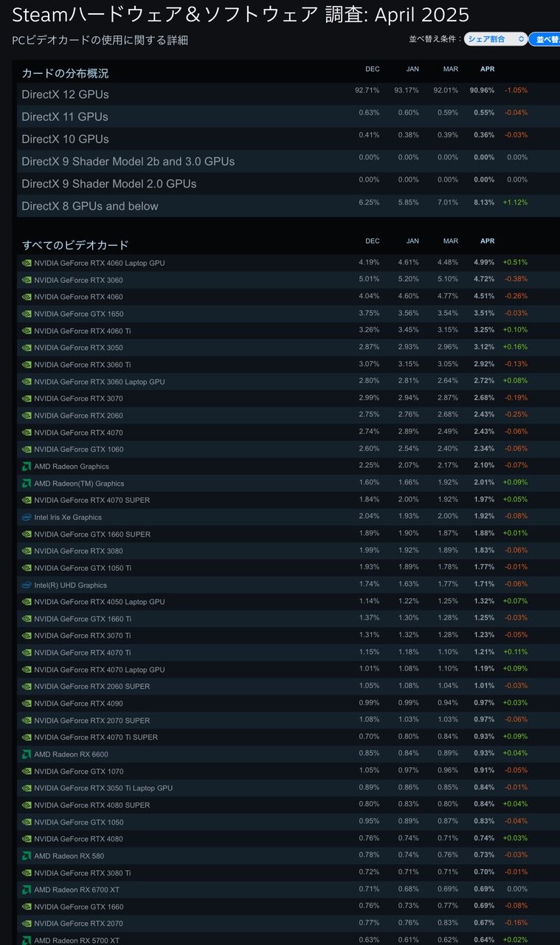Click NVIDIA logo beside RTX 4060 Laptop GPU
Image resolution: width=560 pixels, height=945 pixels.
pos(27,263)
